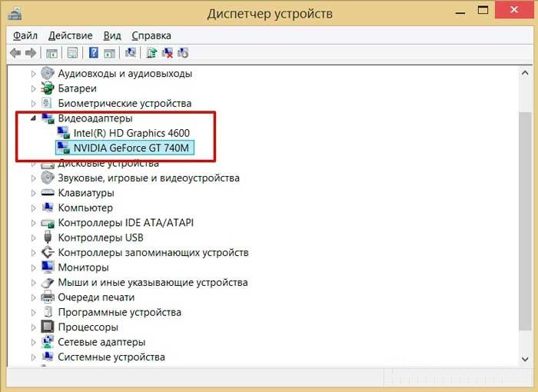This screenshot has width=538, height=392.
Task: Expand the Контроллеры IDE ATA/ATAPI node
Action: [33, 223]
